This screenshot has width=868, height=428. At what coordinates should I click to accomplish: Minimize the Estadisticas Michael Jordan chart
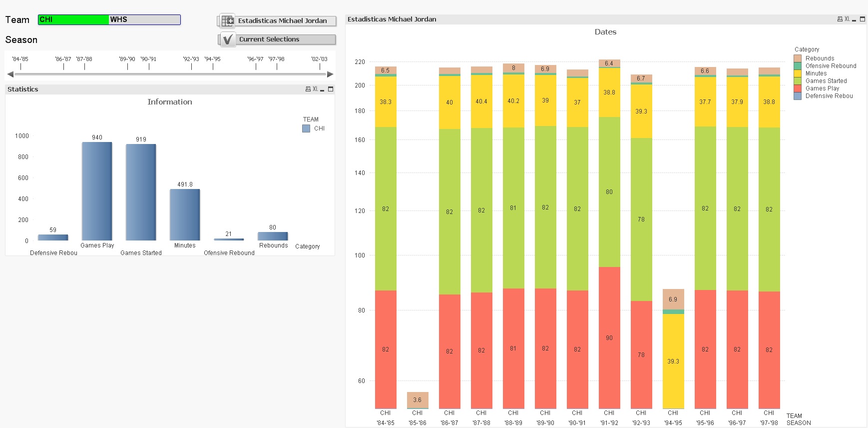[854, 19]
